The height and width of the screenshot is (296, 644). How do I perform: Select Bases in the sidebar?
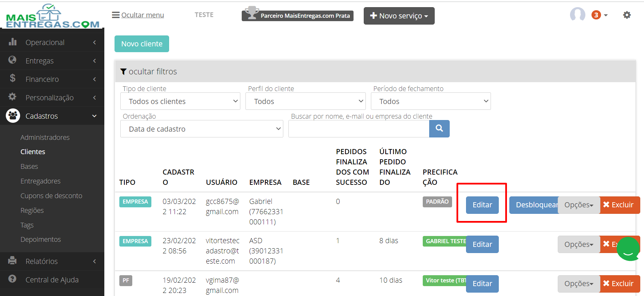click(29, 166)
